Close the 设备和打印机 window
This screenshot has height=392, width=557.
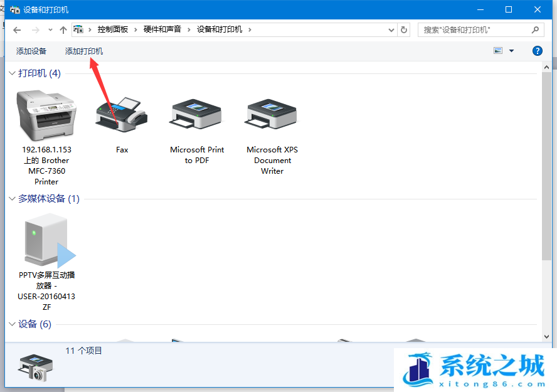click(538, 9)
